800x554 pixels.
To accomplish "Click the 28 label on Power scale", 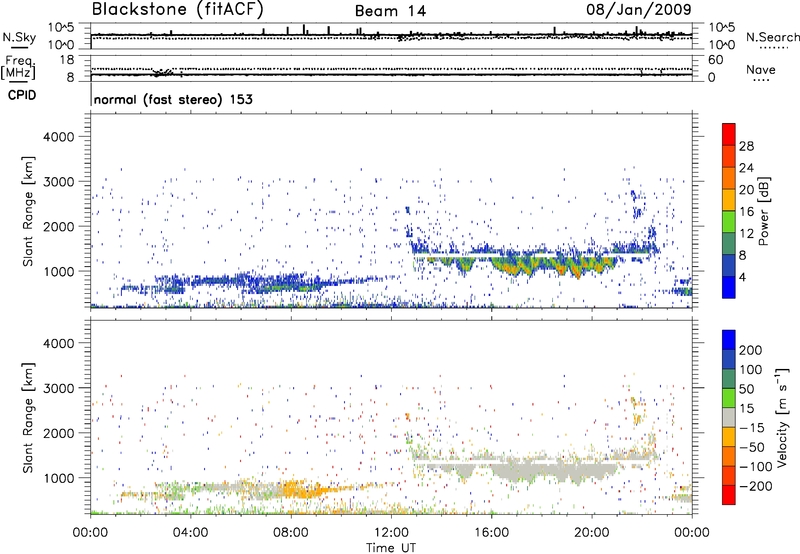I will 746,146.
